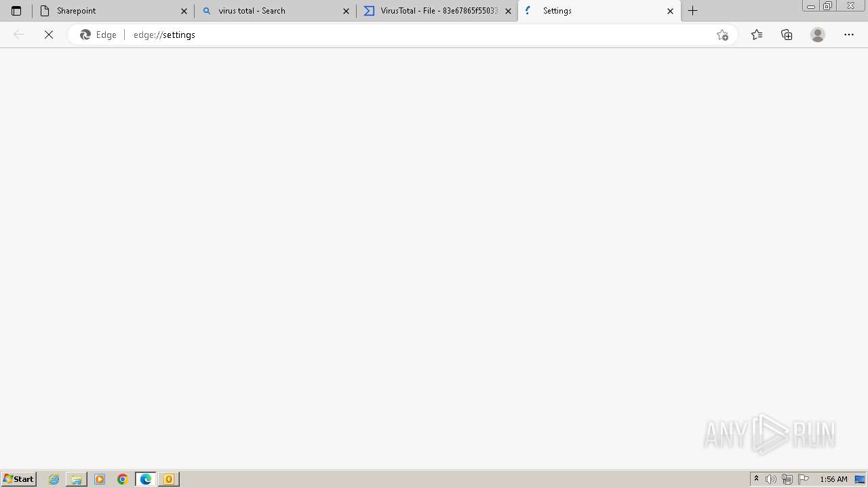Close the Sharepoint tab
This screenshot has height=488, width=868.
pyautogui.click(x=184, y=11)
